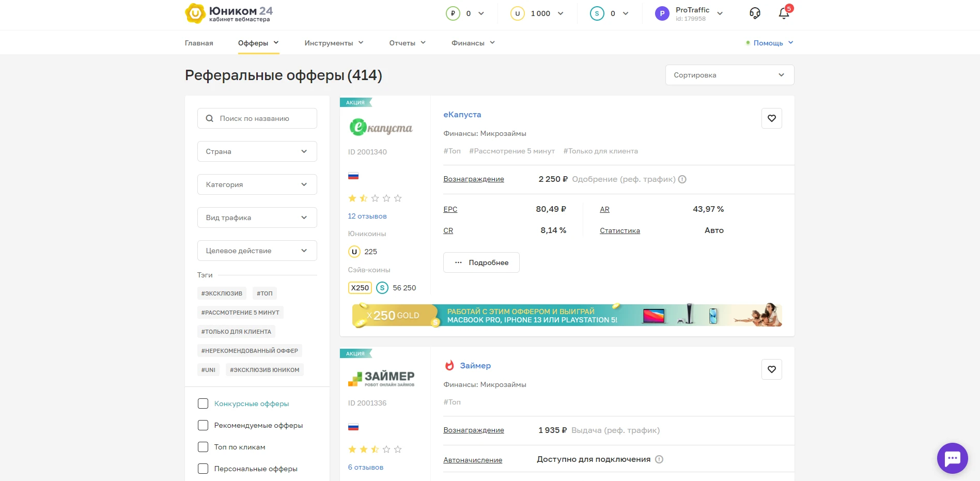Image resolution: width=980 pixels, height=481 pixels.
Task: Open the Сайв-коины S balance icon
Action: (597, 13)
